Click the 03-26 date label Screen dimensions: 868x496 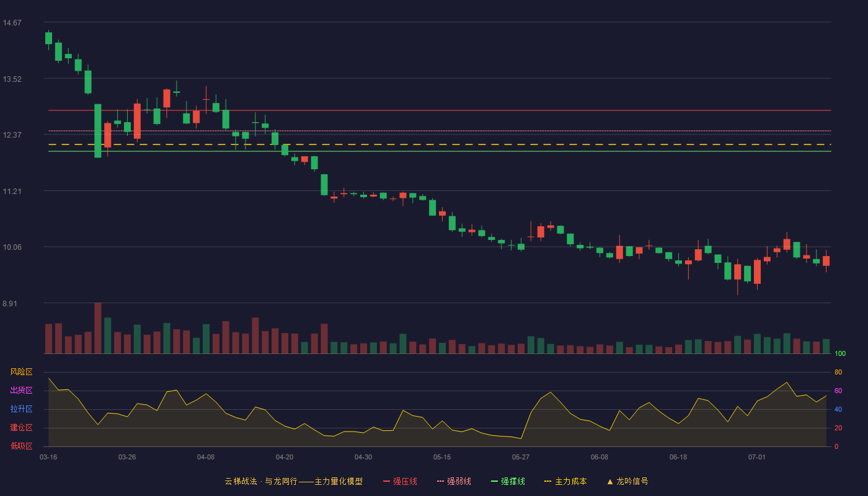point(127,457)
